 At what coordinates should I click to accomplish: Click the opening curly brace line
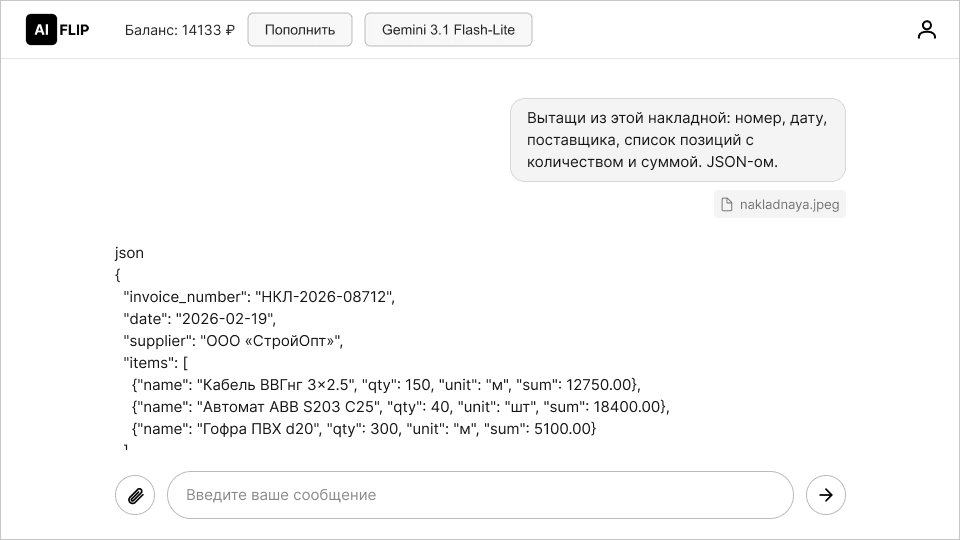118,275
